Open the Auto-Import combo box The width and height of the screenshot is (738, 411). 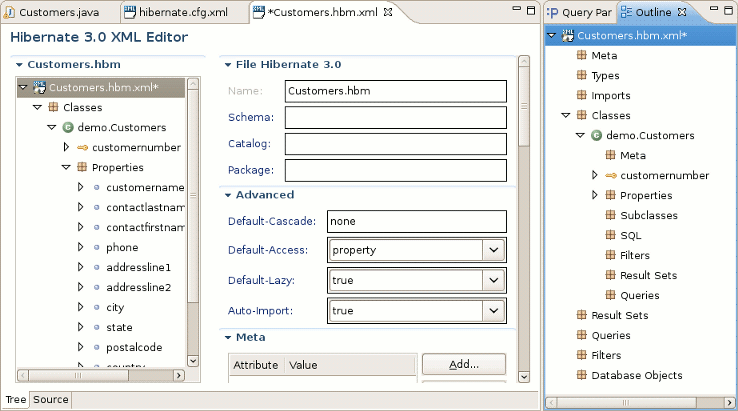click(492, 311)
